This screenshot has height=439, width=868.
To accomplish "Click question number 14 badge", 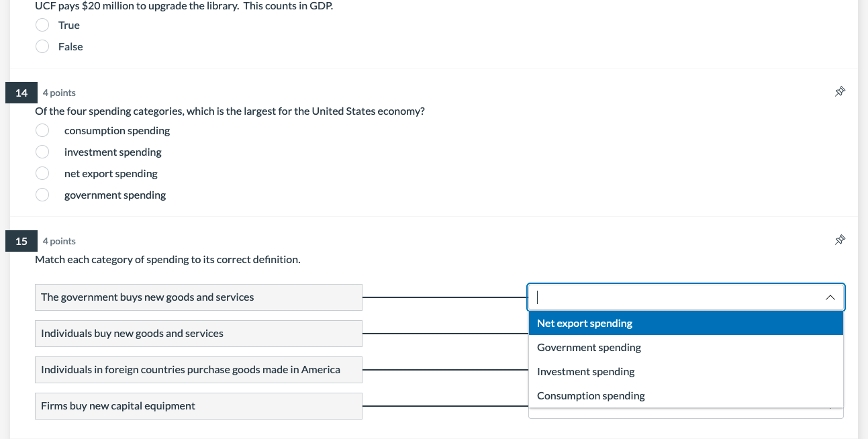I will pos(21,93).
